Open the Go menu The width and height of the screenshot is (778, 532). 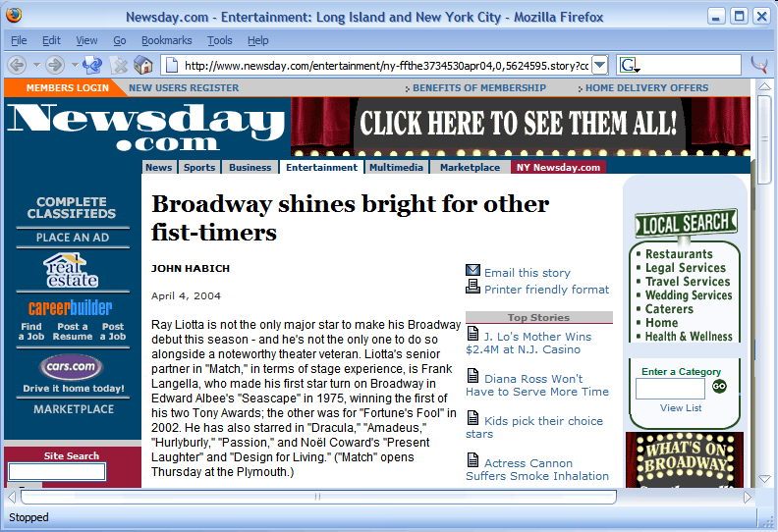pyautogui.click(x=120, y=40)
